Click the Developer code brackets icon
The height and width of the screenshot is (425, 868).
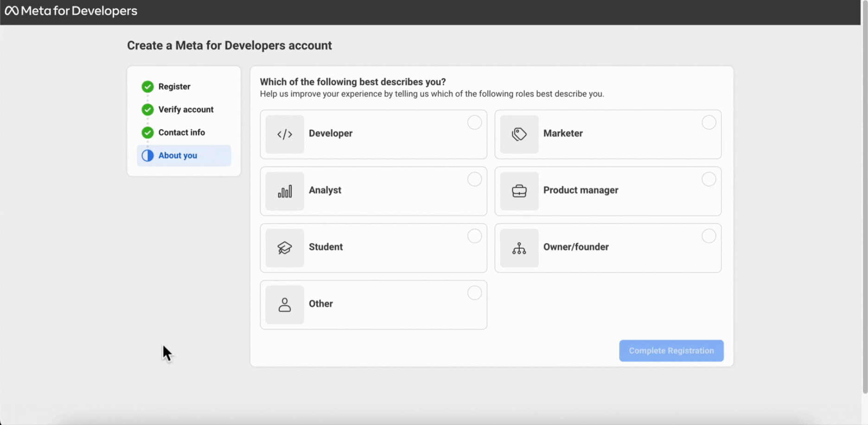click(x=285, y=134)
